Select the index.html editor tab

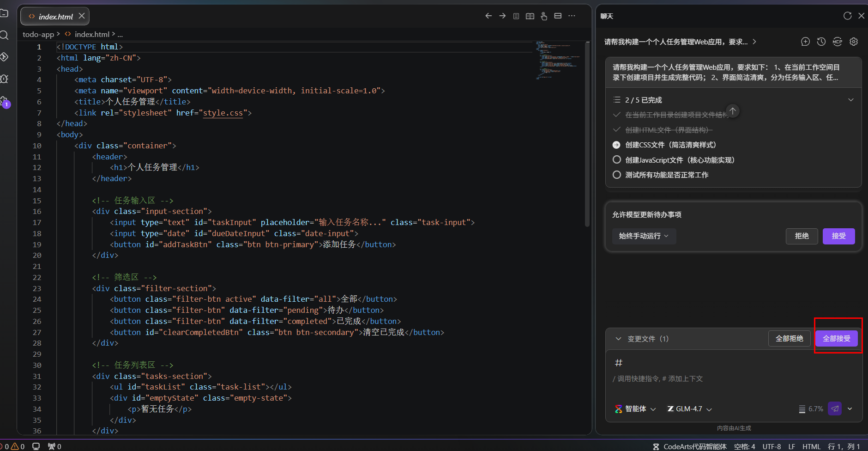[55, 16]
